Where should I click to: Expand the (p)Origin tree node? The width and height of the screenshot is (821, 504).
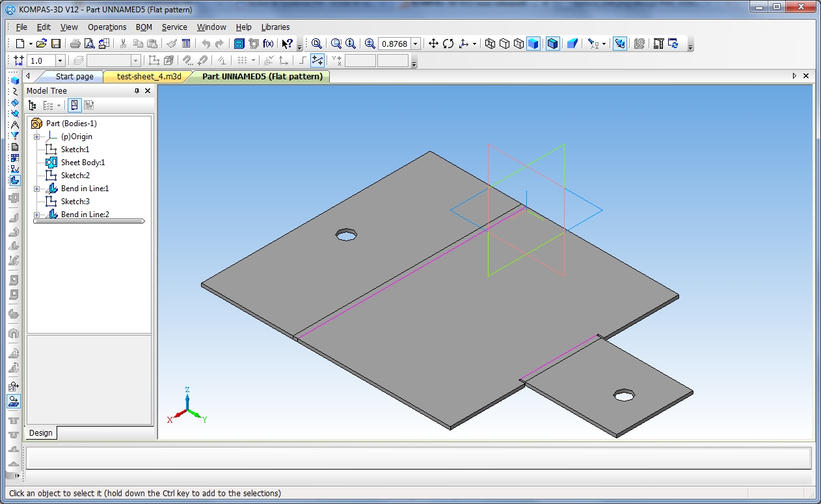pos(37,137)
